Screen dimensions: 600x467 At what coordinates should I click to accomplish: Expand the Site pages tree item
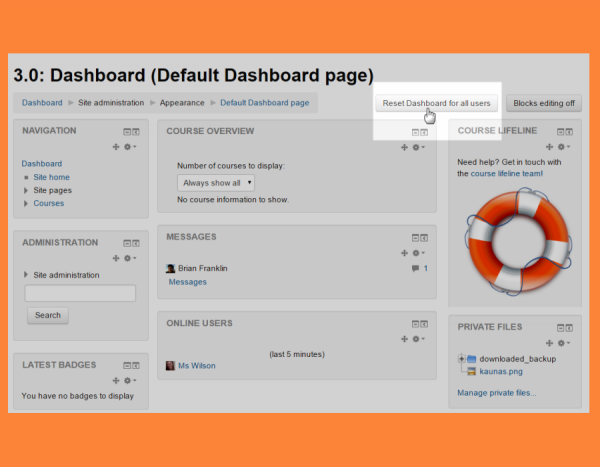point(25,190)
